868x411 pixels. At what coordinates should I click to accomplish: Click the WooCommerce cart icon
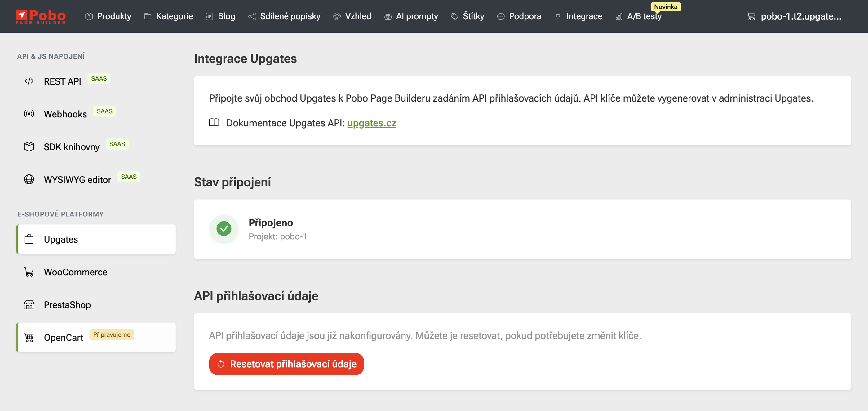(29, 272)
